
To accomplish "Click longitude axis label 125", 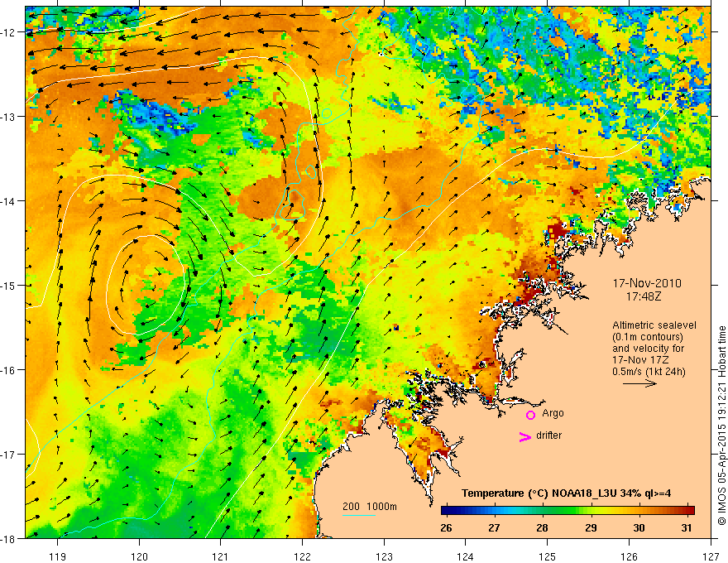I will point(548,556).
